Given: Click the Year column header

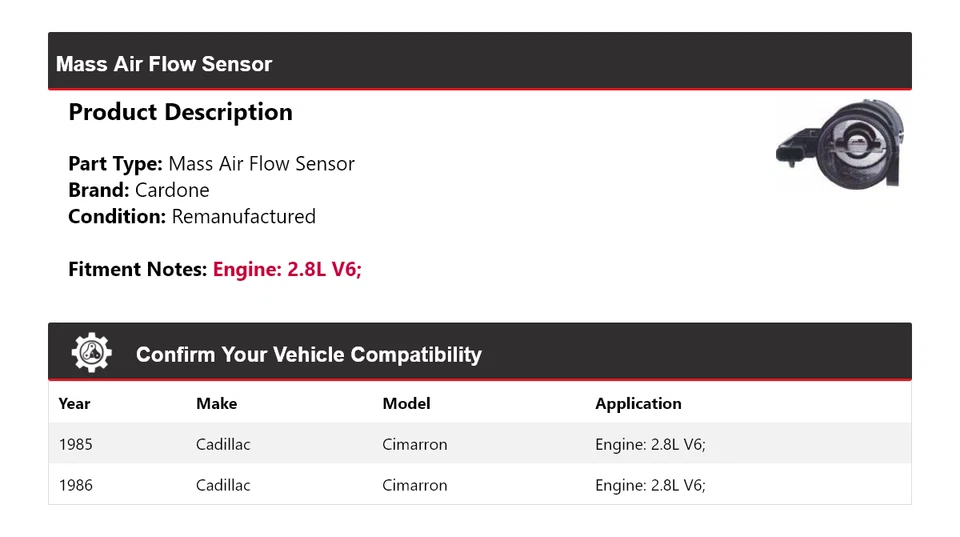Looking at the screenshot, I should 74,404.
